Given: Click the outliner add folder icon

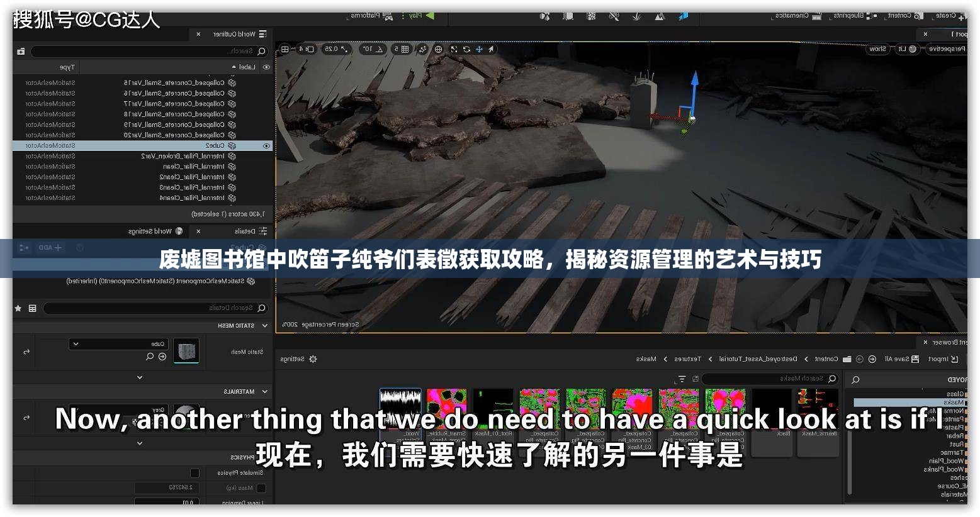Looking at the screenshot, I should pos(21,51).
